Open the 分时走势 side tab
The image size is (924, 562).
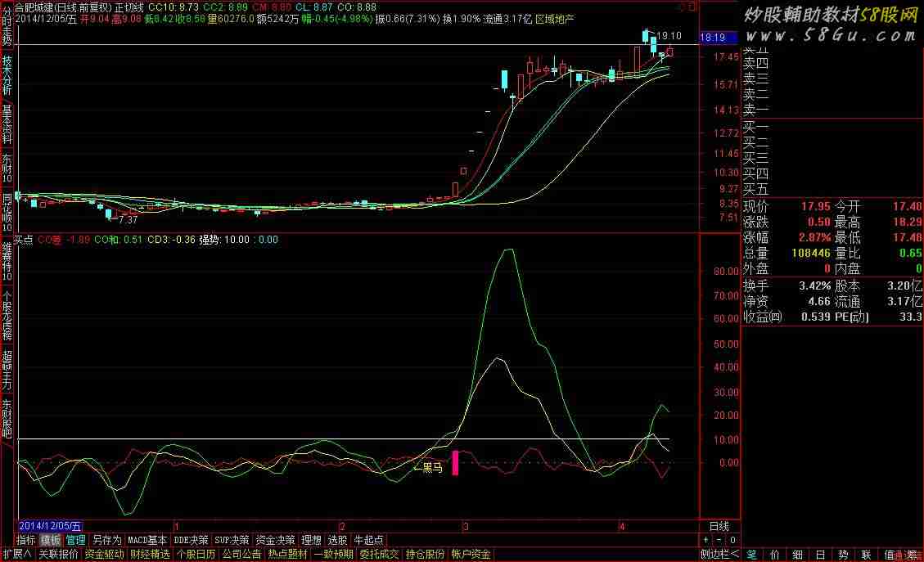coord(7,26)
